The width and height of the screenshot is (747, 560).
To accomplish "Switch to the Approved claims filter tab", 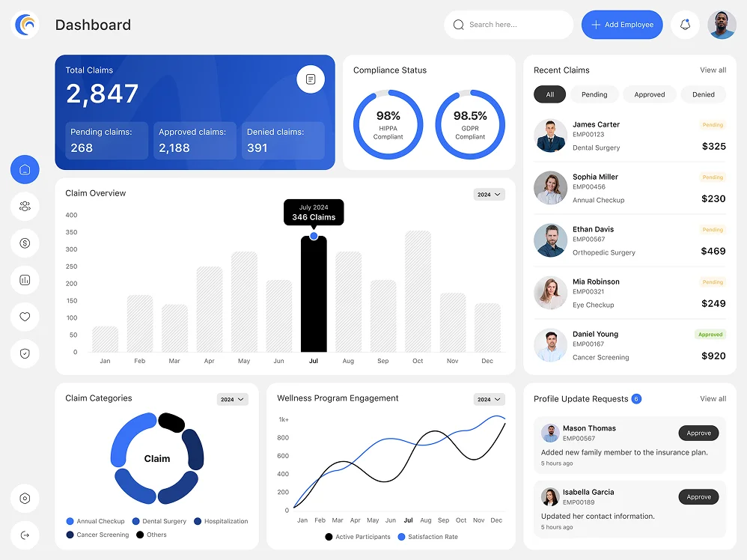I will pos(650,94).
